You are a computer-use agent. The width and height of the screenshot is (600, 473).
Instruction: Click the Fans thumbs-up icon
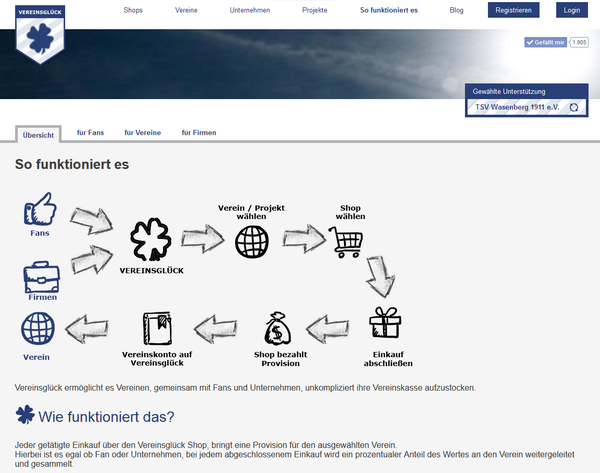40,209
